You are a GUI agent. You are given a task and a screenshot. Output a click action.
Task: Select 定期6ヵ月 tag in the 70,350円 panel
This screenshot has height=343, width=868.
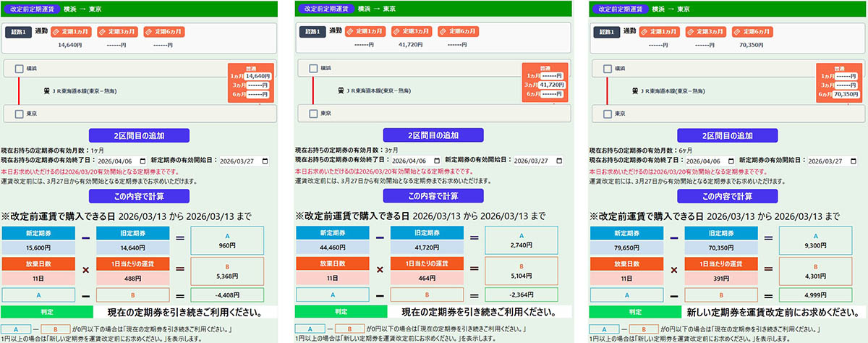click(x=754, y=32)
